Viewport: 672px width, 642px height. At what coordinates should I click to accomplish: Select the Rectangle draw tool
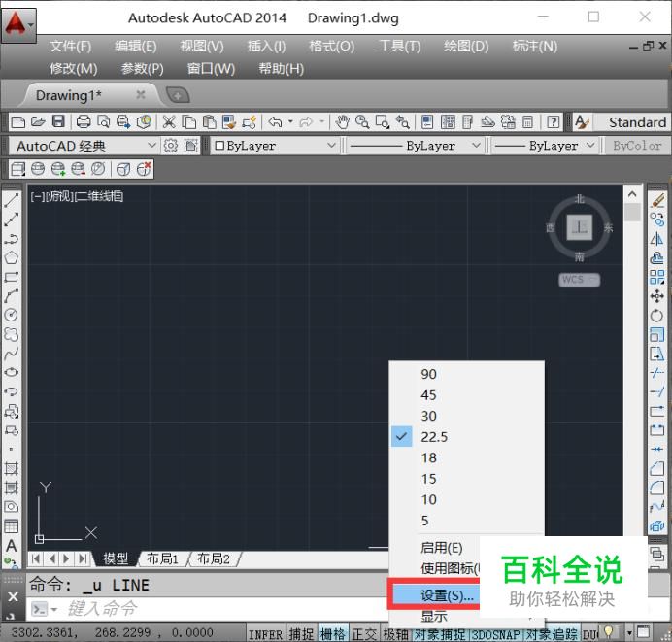tap(11, 277)
